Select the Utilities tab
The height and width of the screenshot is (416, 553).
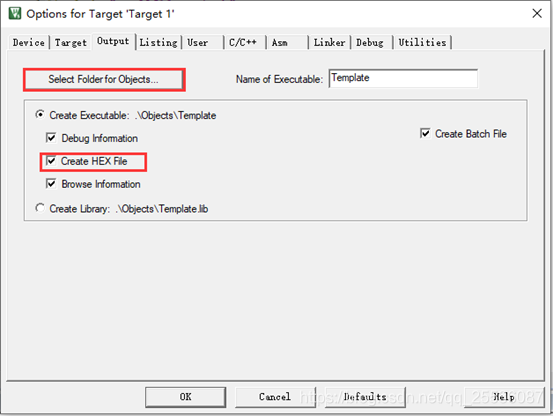[x=422, y=43]
